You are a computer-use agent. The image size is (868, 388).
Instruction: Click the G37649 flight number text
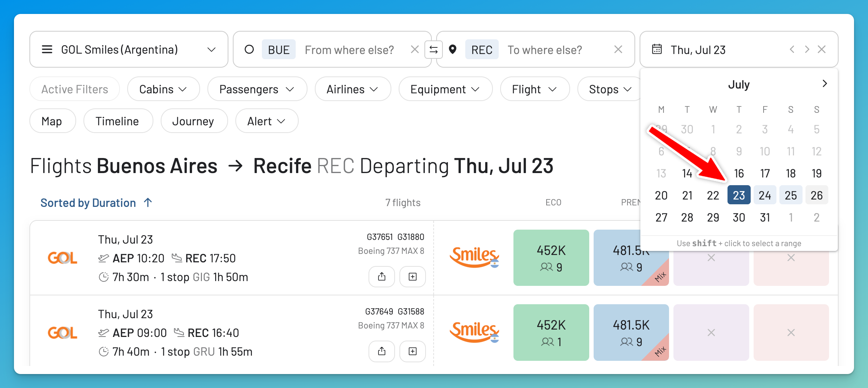379,312
